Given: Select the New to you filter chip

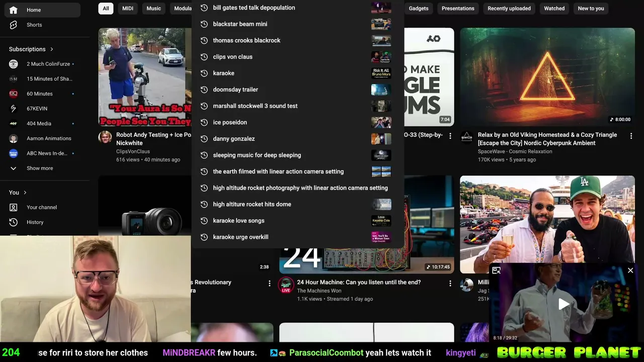Looking at the screenshot, I should 591,9.
